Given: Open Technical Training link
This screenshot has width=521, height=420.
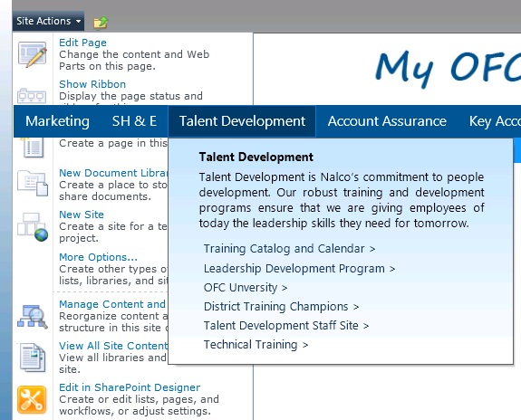Looking at the screenshot, I should coord(256,345).
